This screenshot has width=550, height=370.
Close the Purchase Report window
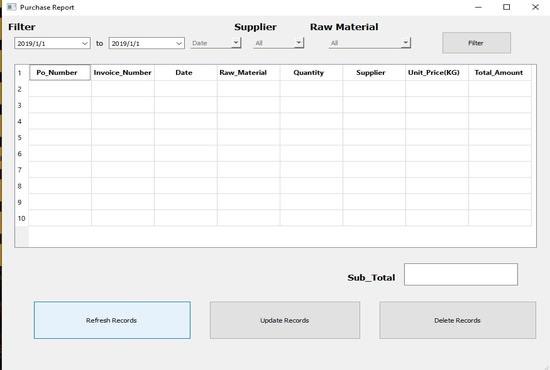535,7
